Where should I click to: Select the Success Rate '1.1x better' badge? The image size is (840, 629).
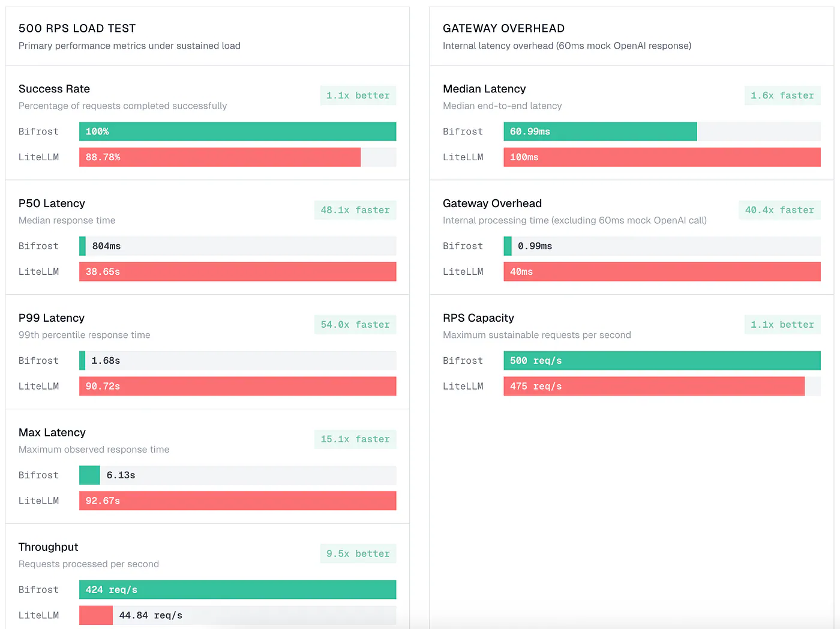pyautogui.click(x=358, y=95)
